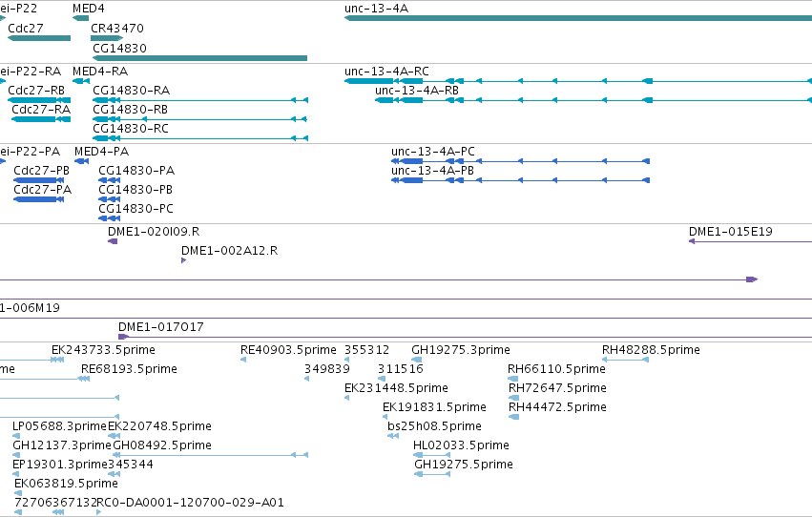
Task: Click the CG14830 gene bar glyph
Action: (199, 58)
